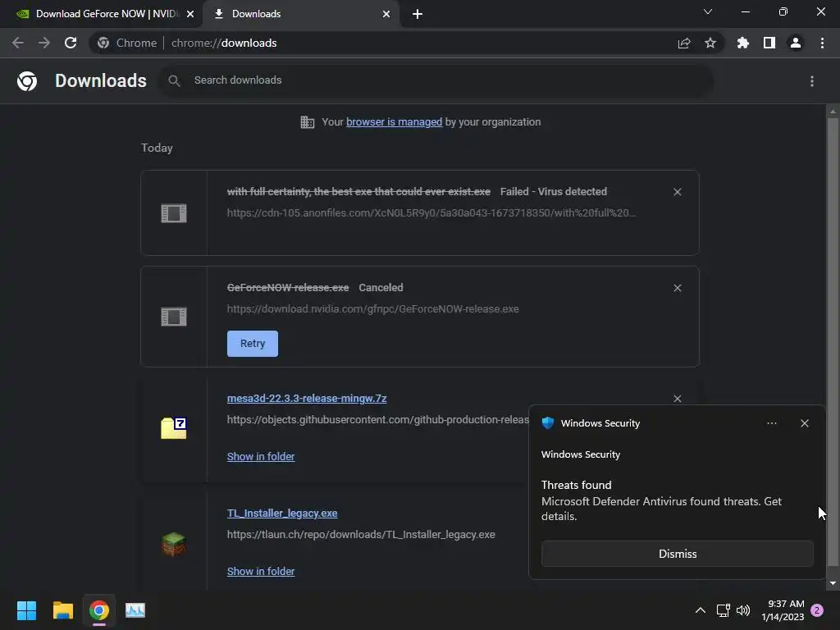Remove GeForceNOW-release.exe from list
This screenshot has height=630, width=840.
(x=677, y=288)
